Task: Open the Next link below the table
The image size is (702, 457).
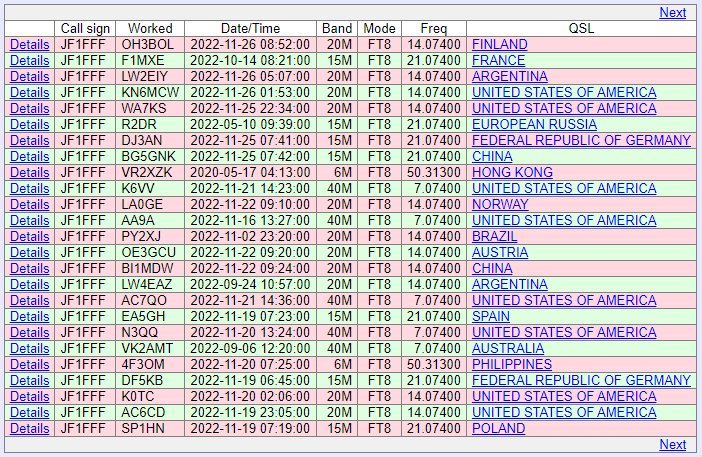Action: tap(672, 444)
